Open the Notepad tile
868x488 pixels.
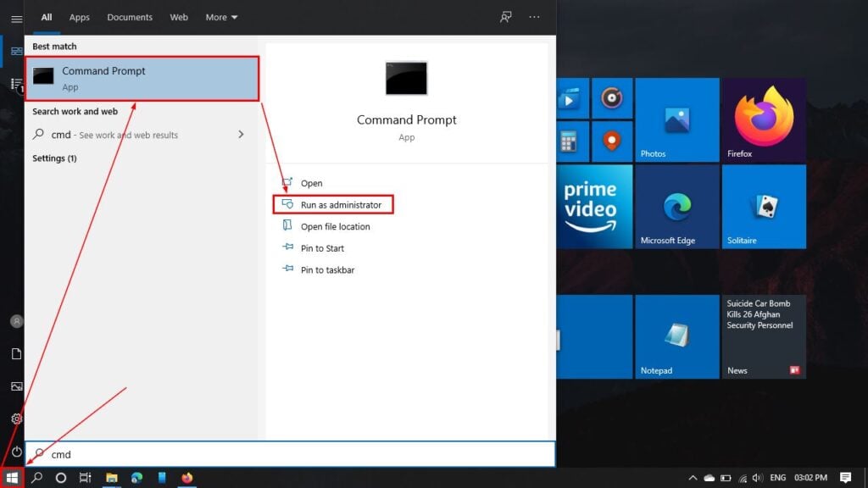pos(677,337)
